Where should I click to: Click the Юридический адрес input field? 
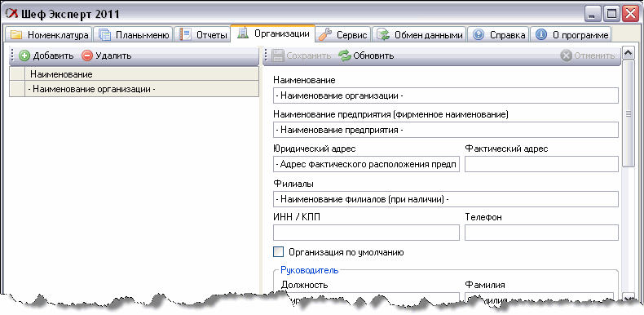(x=366, y=164)
